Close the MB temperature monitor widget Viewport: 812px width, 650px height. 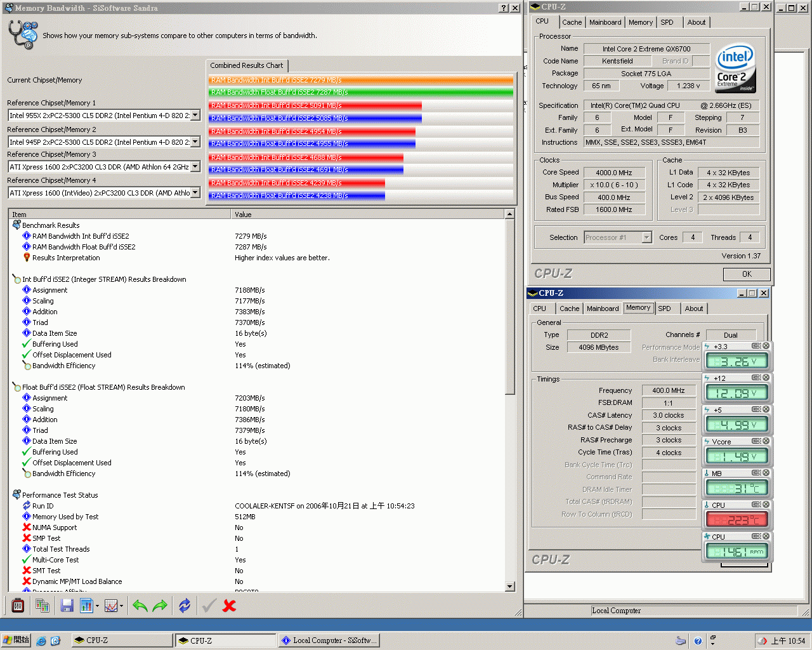click(x=766, y=473)
